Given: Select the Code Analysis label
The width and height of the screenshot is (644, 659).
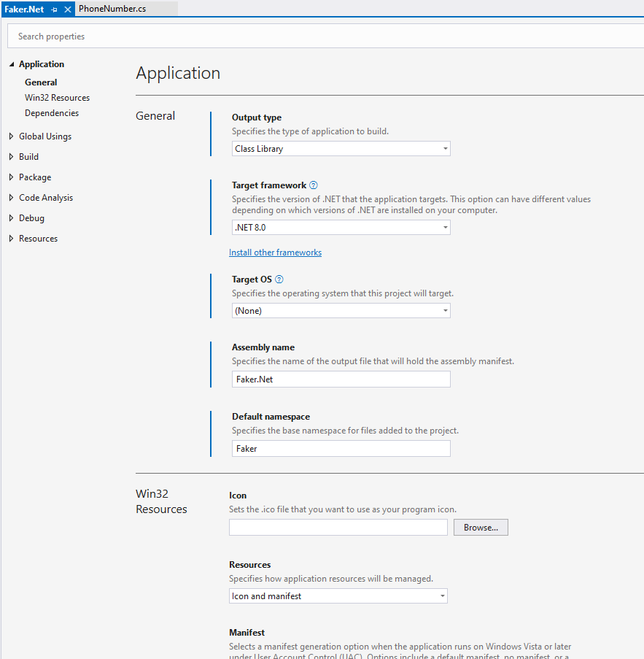Looking at the screenshot, I should click(x=46, y=198).
